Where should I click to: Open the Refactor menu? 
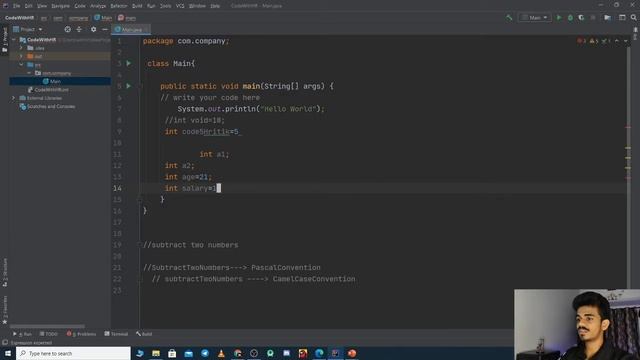[119, 6]
